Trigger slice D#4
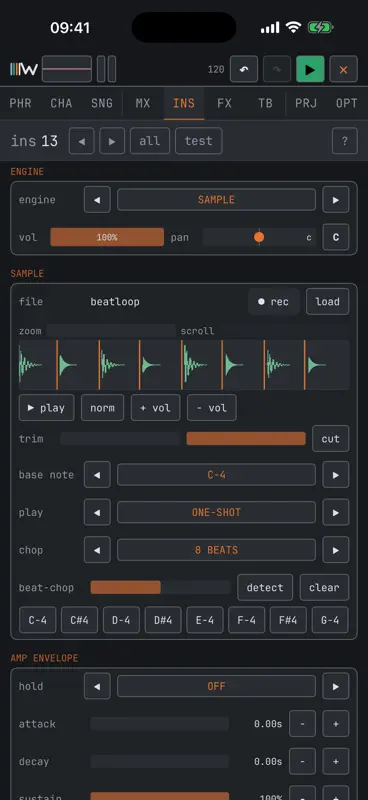The image size is (368, 800). tap(163, 620)
